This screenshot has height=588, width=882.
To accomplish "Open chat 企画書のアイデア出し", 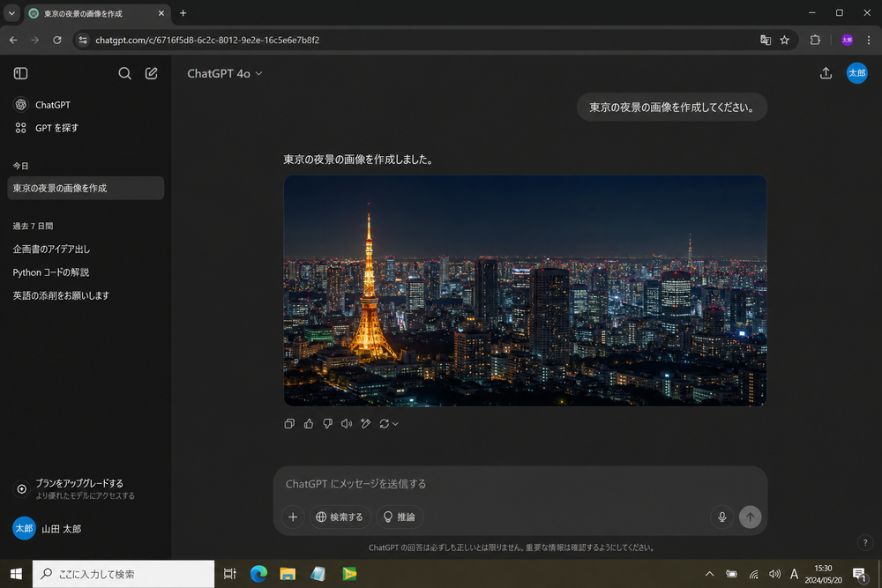I will [51, 249].
